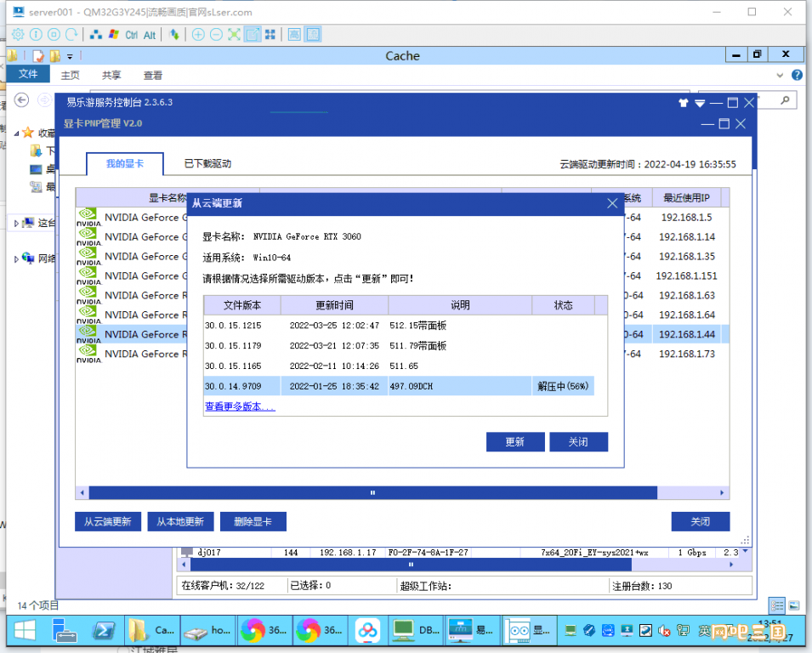Image resolution: width=812 pixels, height=653 pixels.
Task: Click the stop-square circle toolbar icon
Action: pos(54,35)
